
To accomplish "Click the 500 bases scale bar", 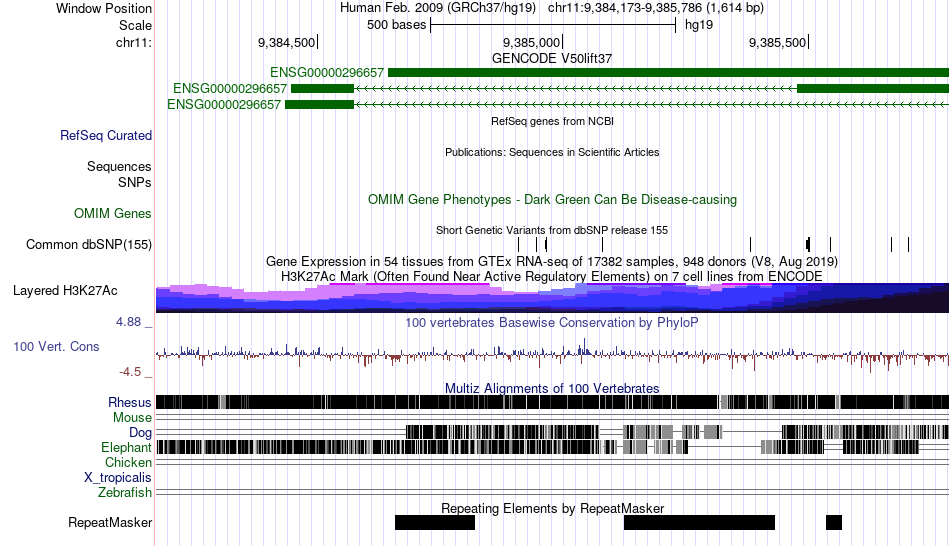I will [x=553, y=25].
